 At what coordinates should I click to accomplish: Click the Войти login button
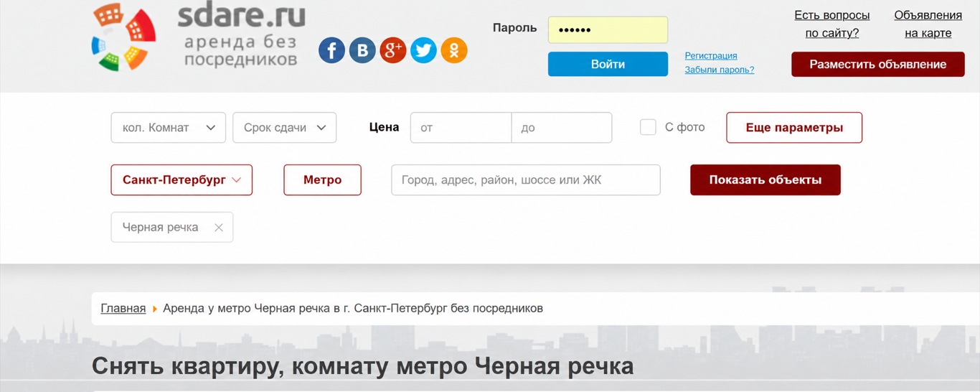coord(608,64)
